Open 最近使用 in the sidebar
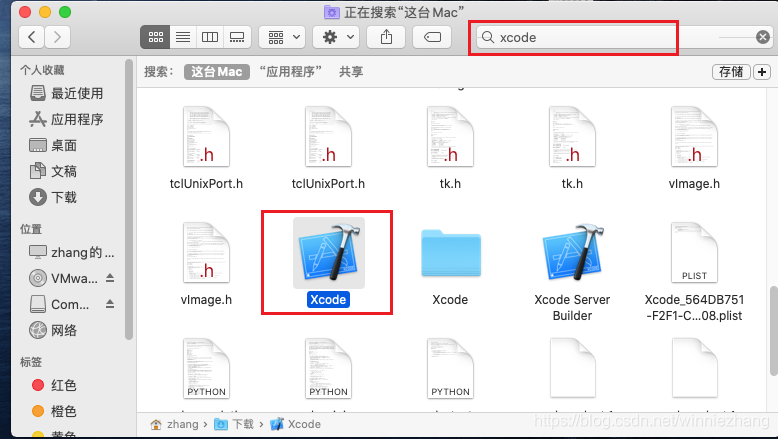 coord(67,93)
